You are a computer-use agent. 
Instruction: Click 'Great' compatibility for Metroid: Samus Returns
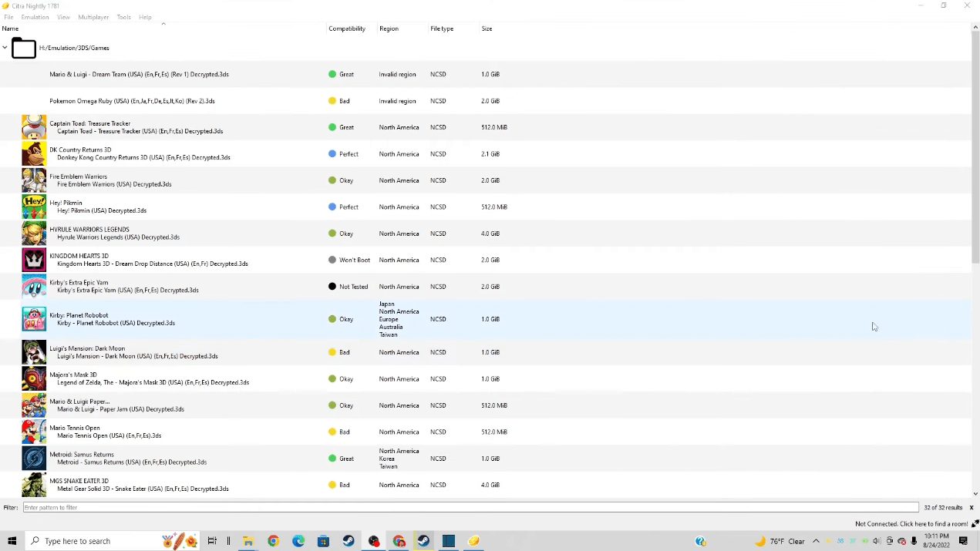(346, 459)
